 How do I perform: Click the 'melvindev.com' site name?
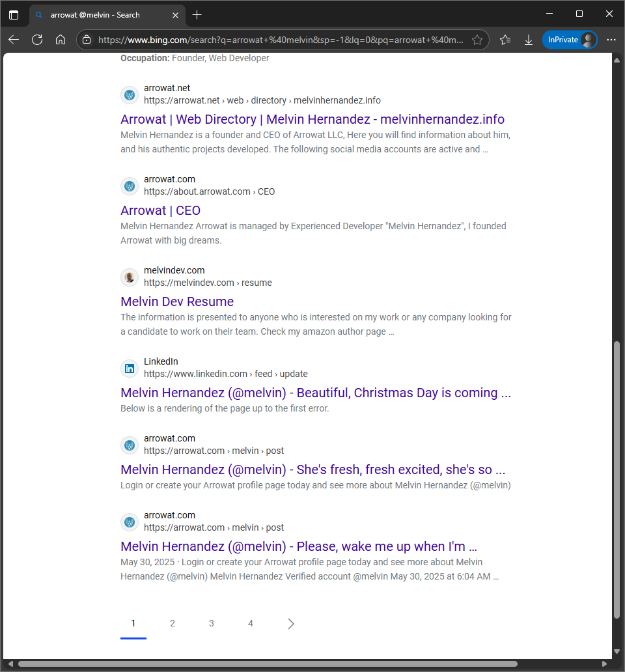pyautogui.click(x=174, y=270)
